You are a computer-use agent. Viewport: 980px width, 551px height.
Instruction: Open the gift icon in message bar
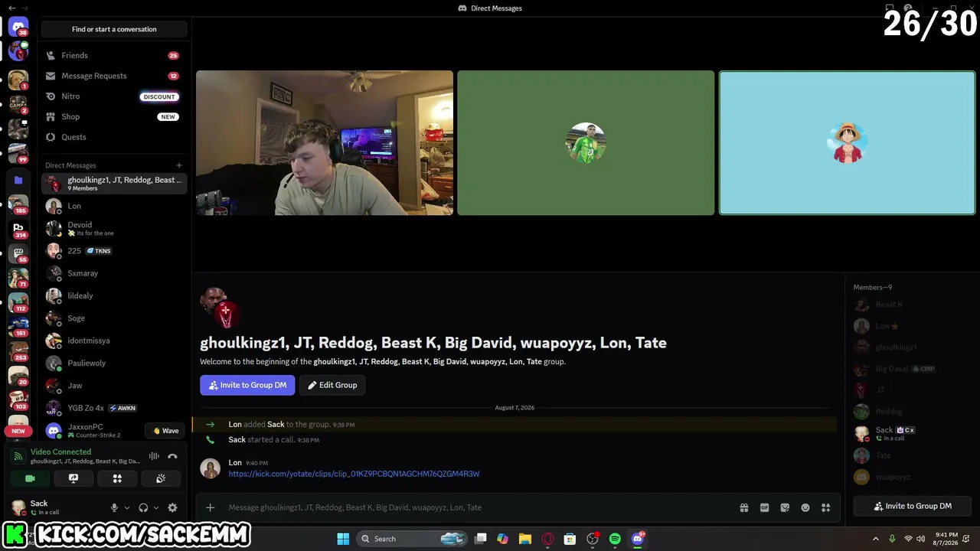pos(743,507)
